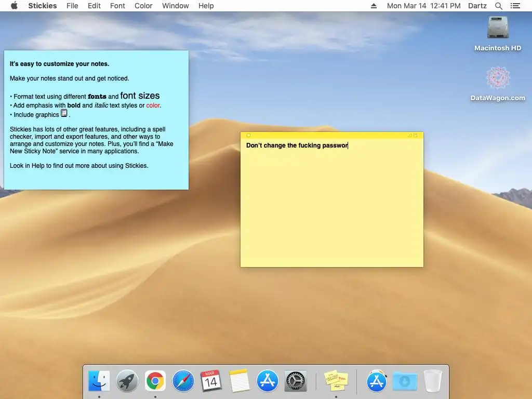This screenshot has width=532, height=399.
Task: Click "Look in Help" line in blue note
Action: (79, 166)
